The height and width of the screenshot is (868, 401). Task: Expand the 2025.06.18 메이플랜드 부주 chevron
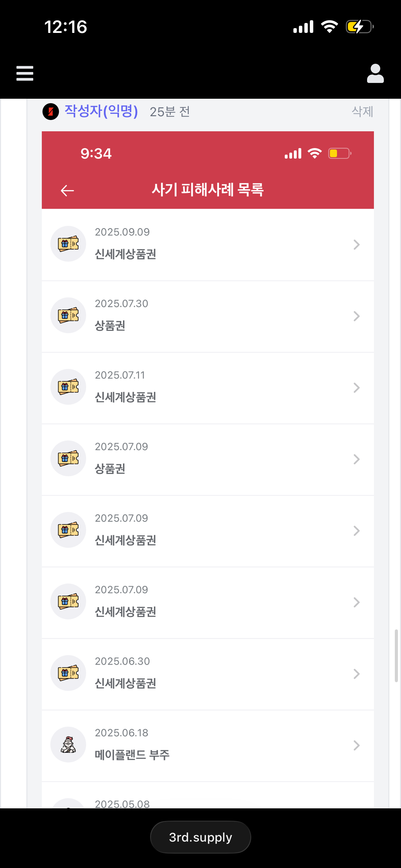pyautogui.click(x=356, y=745)
